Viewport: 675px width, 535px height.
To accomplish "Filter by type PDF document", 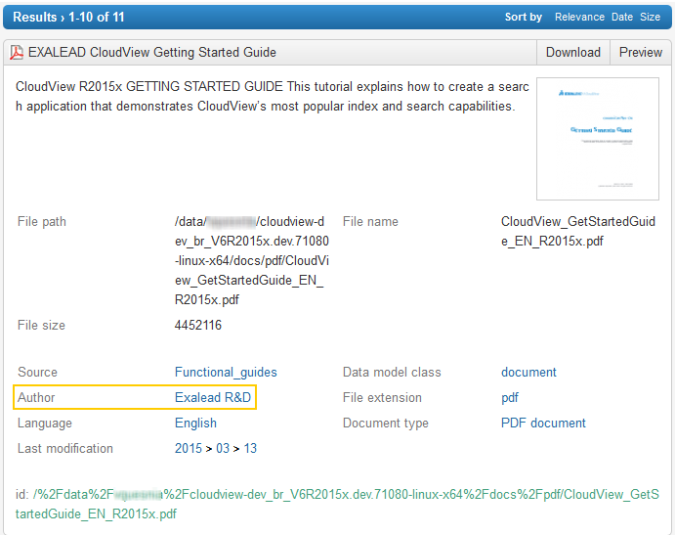I will coord(543,423).
